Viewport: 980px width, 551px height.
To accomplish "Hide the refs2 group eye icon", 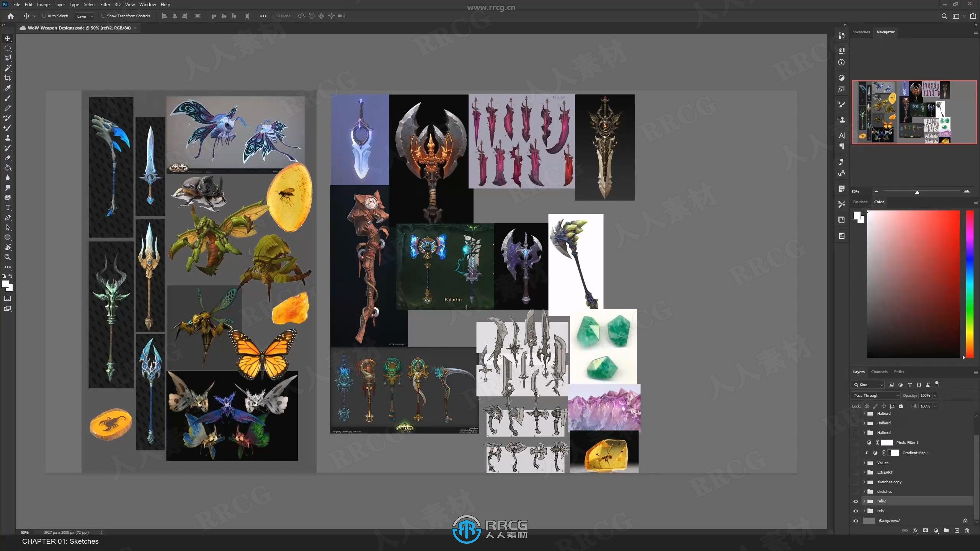I will coord(856,501).
